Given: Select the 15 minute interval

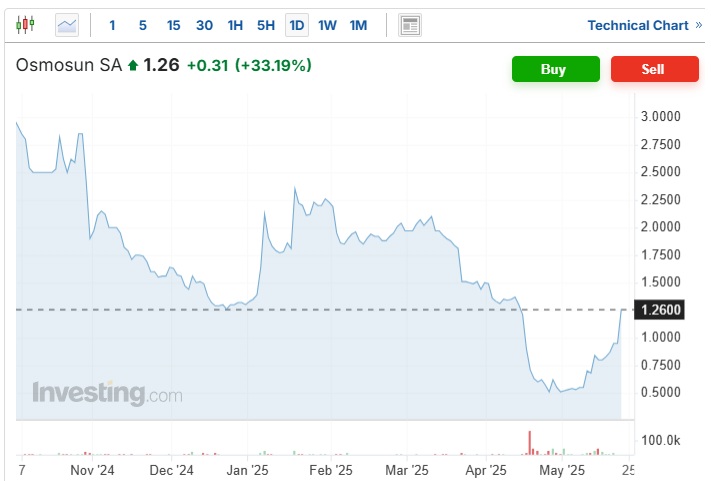Looking at the screenshot, I should pyautogui.click(x=174, y=25).
